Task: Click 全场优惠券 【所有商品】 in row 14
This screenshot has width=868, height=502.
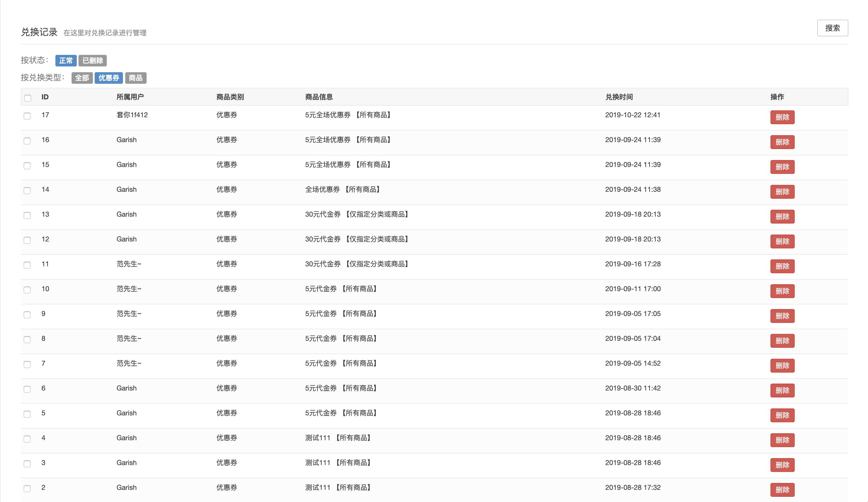Action: pyautogui.click(x=344, y=189)
